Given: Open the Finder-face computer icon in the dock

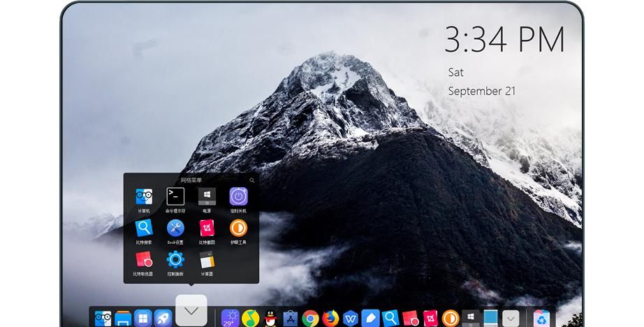Looking at the screenshot, I should tap(103, 319).
